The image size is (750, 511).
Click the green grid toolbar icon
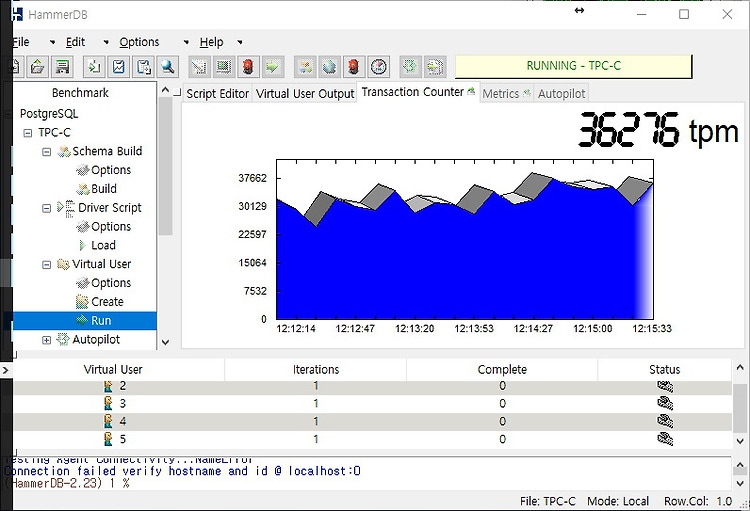point(223,67)
